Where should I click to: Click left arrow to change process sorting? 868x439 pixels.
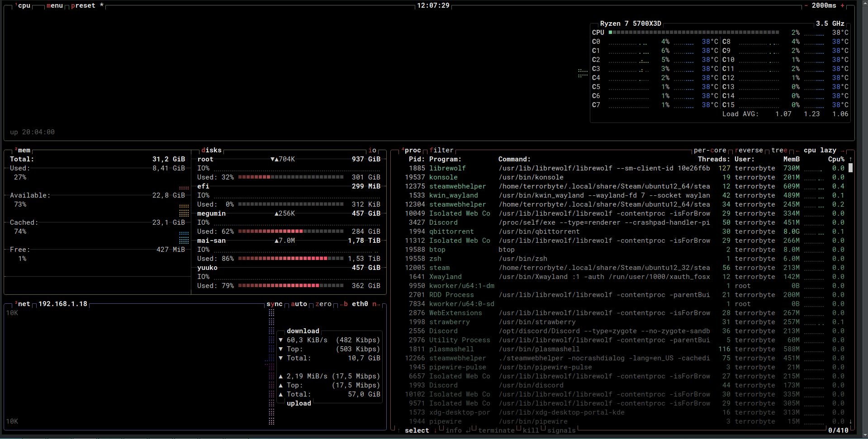797,151
